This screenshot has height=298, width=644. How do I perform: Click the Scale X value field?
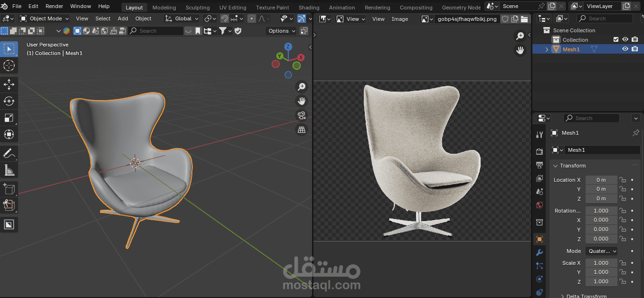(601, 263)
